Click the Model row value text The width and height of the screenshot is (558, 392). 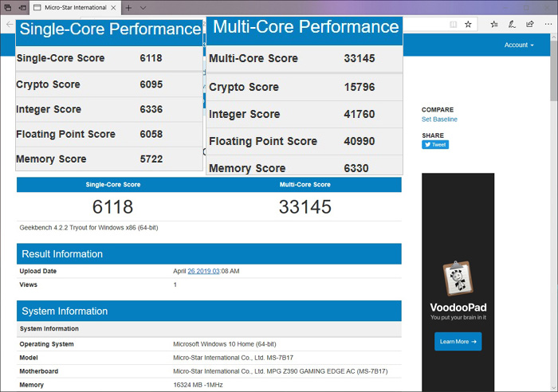click(x=233, y=358)
